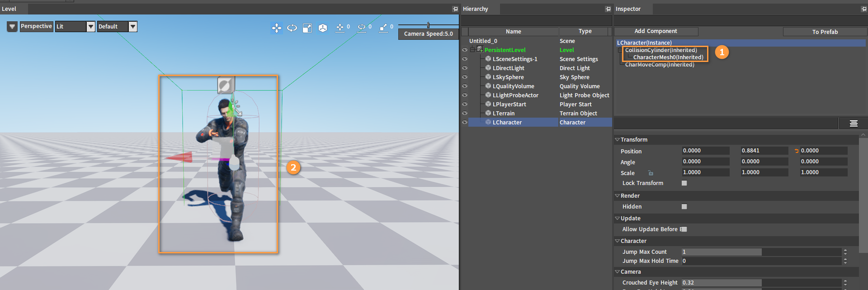Click the move snap icon
The height and width of the screenshot is (290, 868).
point(340,28)
